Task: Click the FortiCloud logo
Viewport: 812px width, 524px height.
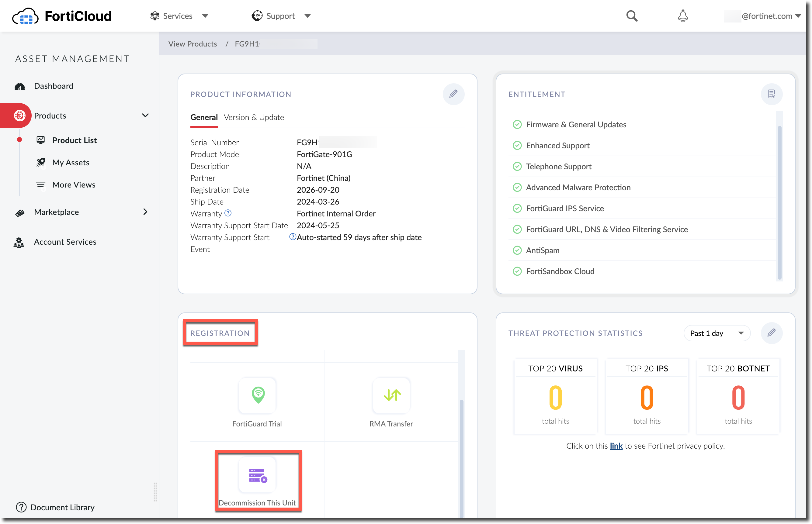Action: pos(62,16)
